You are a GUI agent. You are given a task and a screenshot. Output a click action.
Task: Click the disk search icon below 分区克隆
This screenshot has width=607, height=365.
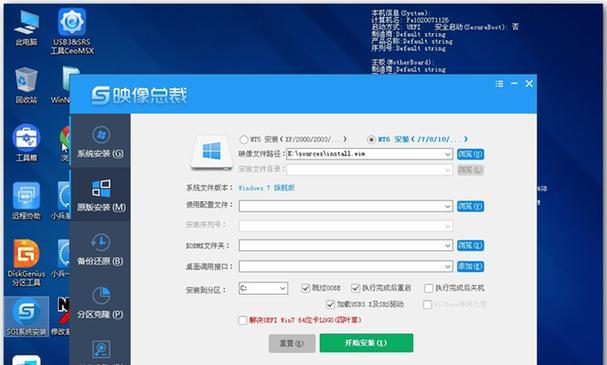pyautogui.click(x=101, y=349)
